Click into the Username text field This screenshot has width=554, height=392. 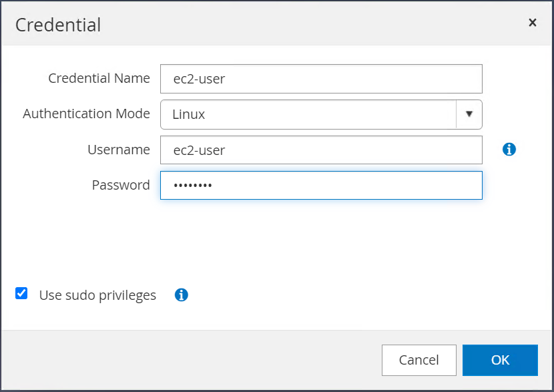point(321,150)
